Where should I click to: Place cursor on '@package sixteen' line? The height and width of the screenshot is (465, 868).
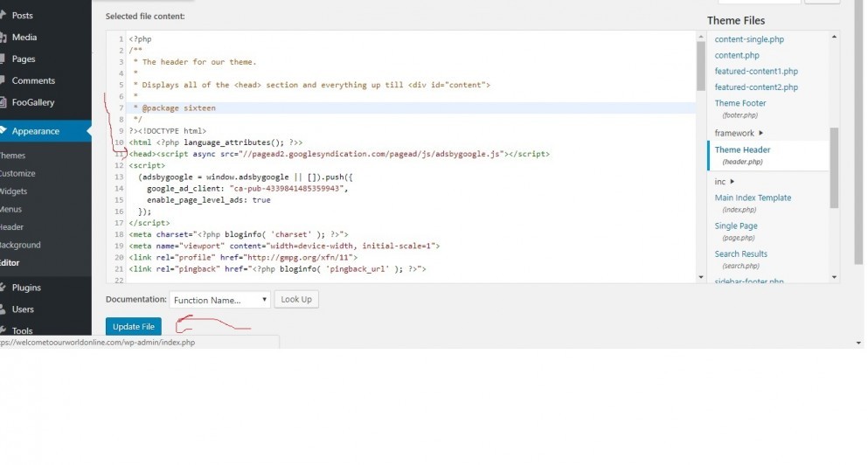coord(411,108)
